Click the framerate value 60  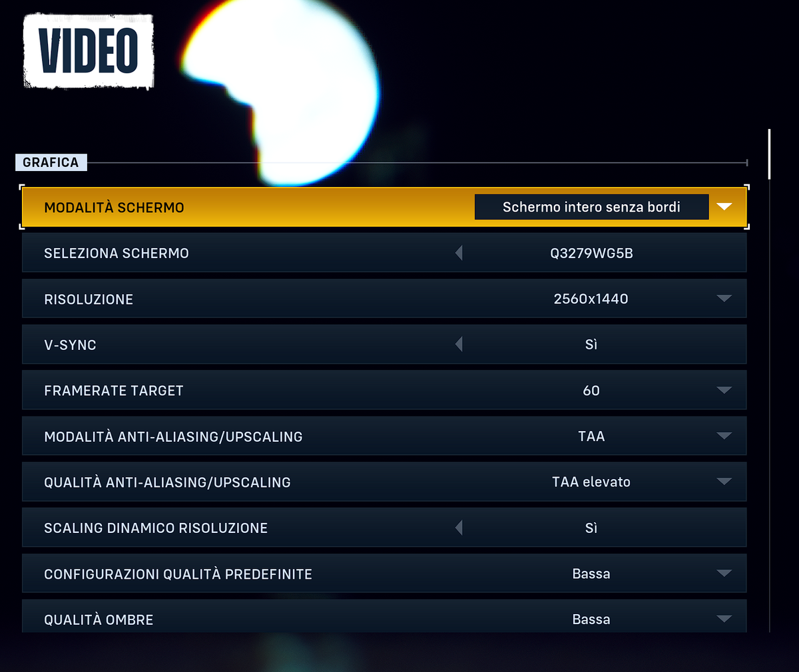click(591, 391)
